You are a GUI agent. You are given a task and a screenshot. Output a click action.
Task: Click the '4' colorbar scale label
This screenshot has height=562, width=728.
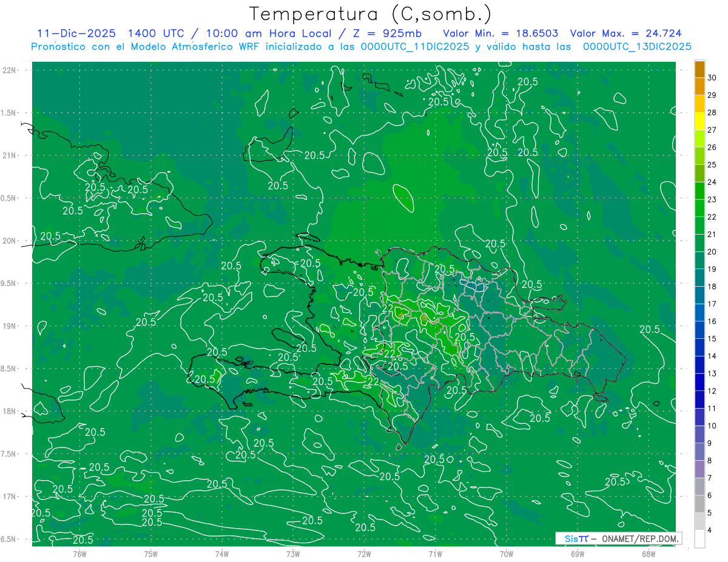pyautogui.click(x=711, y=530)
